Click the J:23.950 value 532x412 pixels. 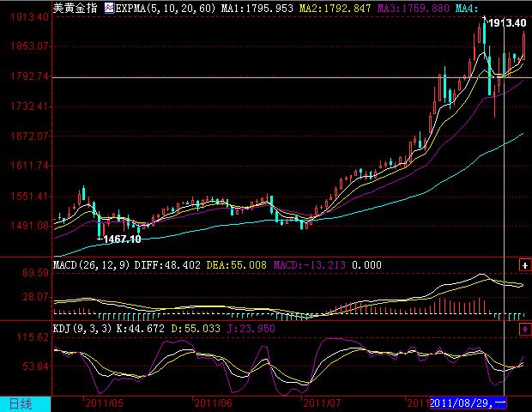(251, 329)
